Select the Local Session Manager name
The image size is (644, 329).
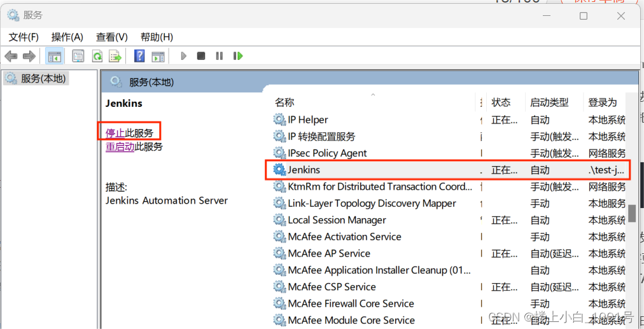337,220
